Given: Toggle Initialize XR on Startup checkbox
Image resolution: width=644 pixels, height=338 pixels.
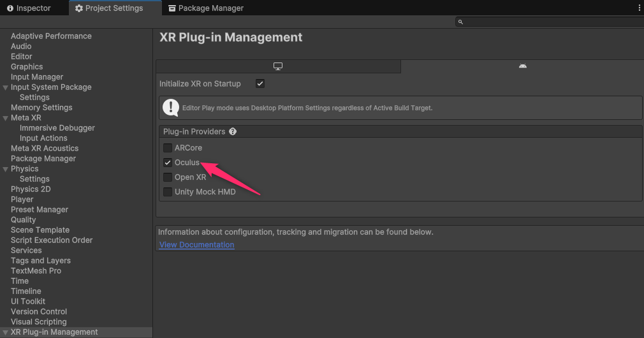Looking at the screenshot, I should click(x=260, y=84).
